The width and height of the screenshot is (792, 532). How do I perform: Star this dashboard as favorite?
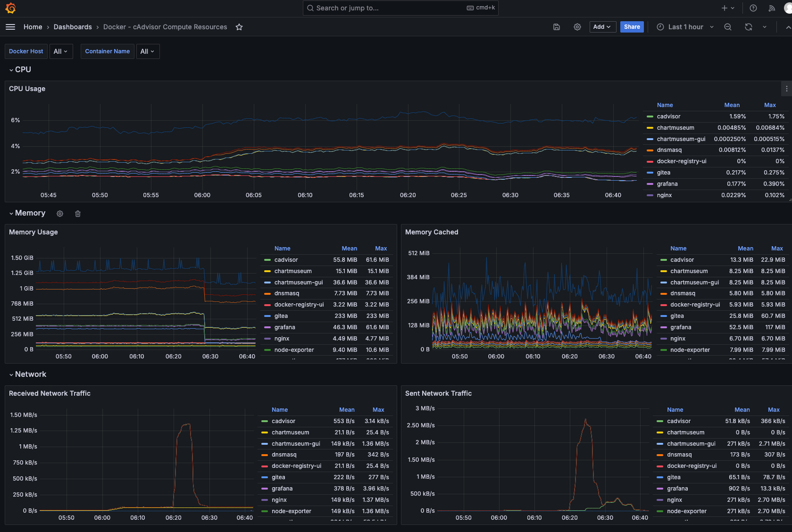pyautogui.click(x=239, y=27)
